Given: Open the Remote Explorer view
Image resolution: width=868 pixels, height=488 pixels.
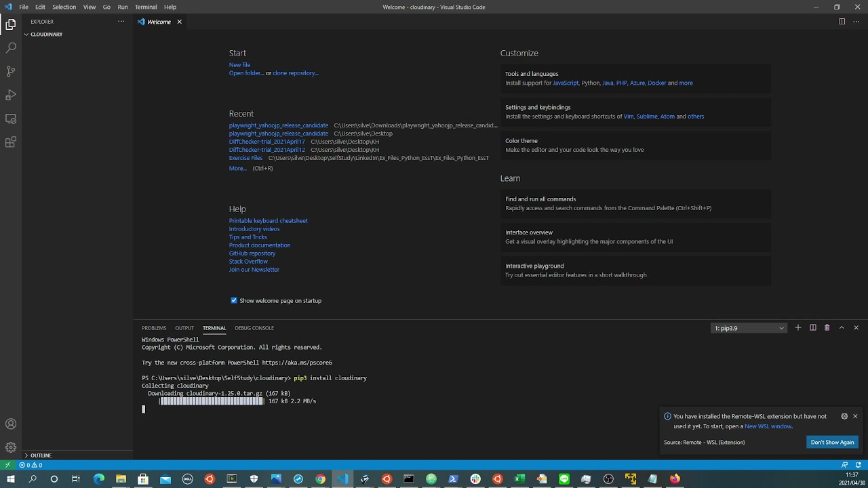Looking at the screenshot, I should click(x=11, y=119).
